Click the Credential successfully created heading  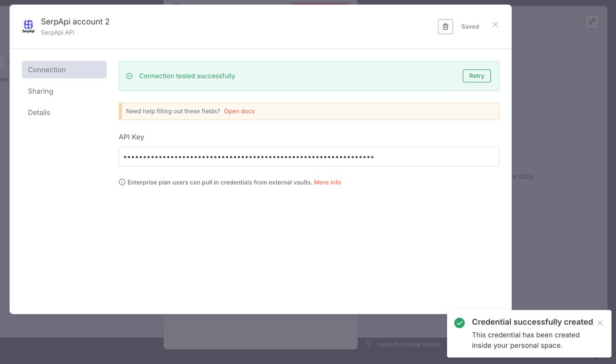coord(532,322)
